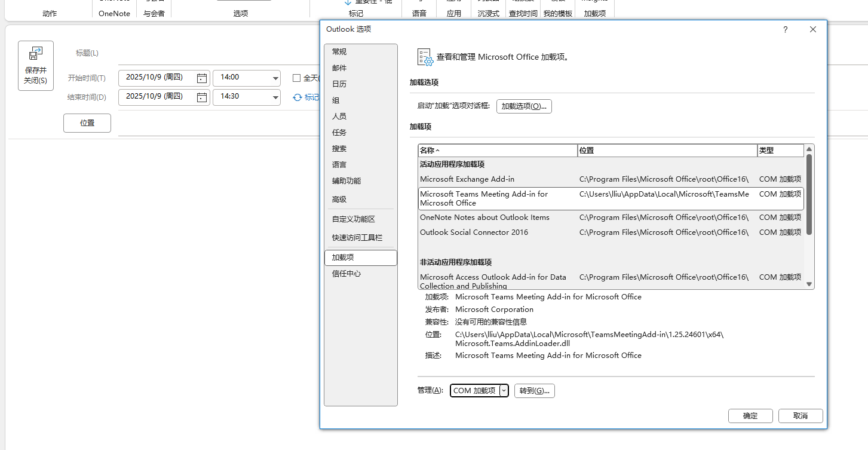Viewport: 868px width, 450px height.
Task: Open the start date calendar picker
Action: pyautogui.click(x=202, y=78)
